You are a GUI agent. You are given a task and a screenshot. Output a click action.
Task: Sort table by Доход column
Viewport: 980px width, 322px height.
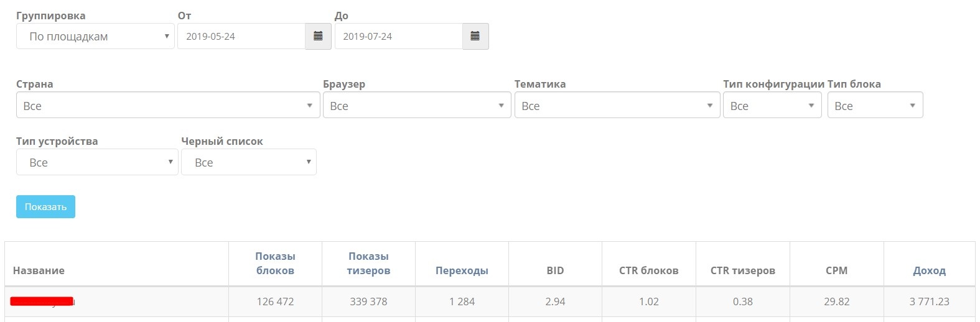pyautogui.click(x=929, y=270)
